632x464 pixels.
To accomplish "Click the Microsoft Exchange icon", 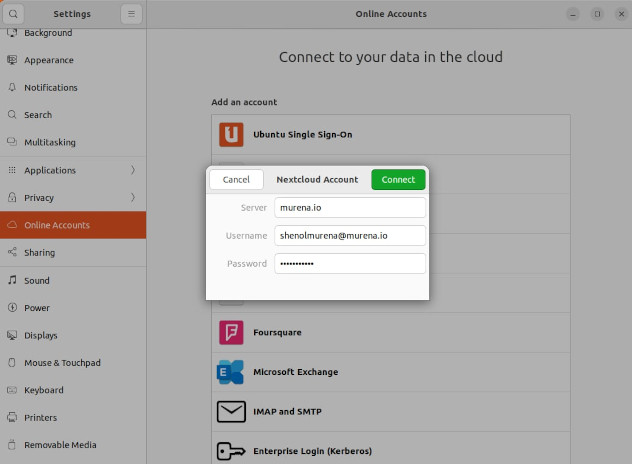I will click(231, 372).
